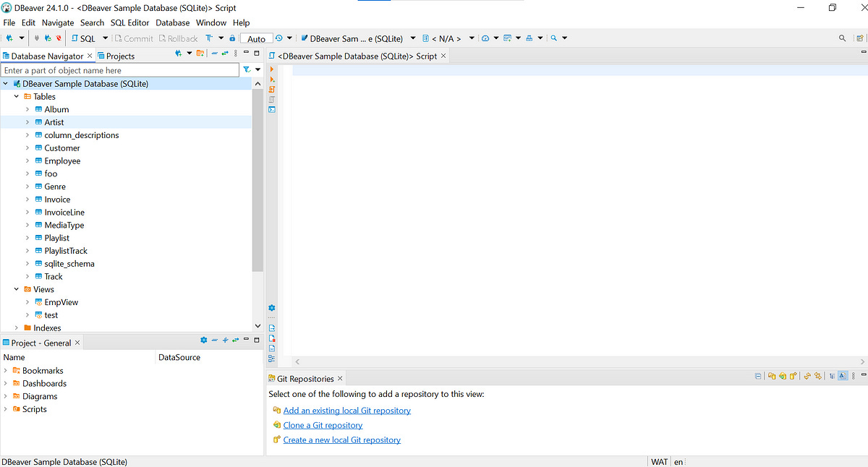Click Create a new local Git repository link
The image size is (868, 467).
coord(341,440)
